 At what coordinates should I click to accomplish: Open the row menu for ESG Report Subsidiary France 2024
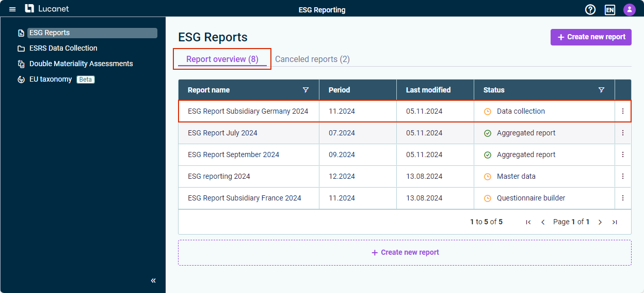tap(623, 198)
